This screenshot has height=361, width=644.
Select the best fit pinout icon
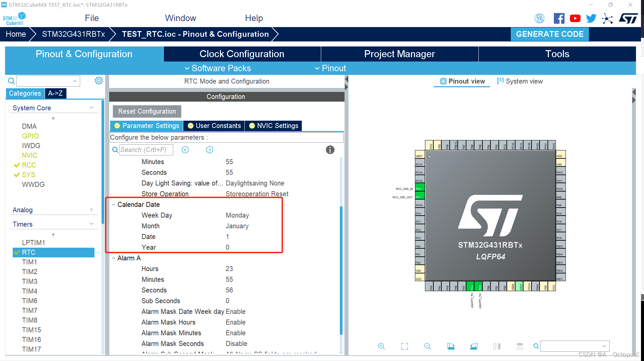click(404, 346)
